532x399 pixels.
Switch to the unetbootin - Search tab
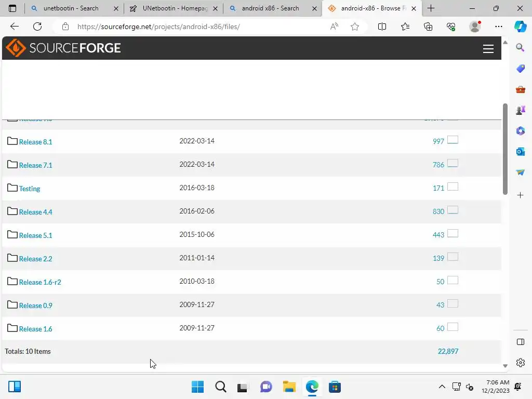(71, 8)
